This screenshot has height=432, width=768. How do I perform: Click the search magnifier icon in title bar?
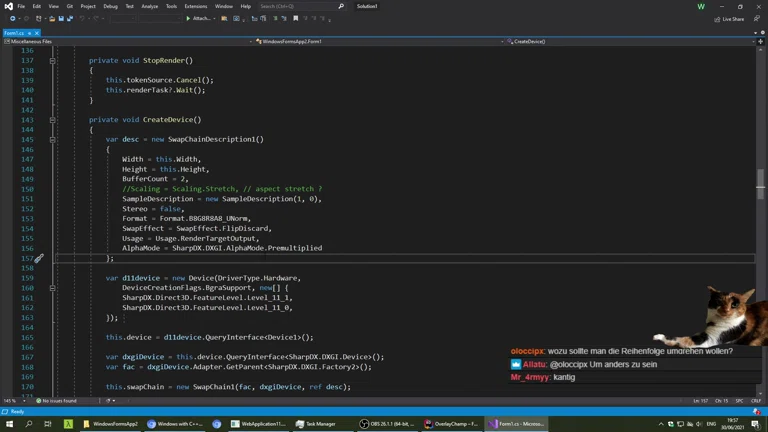[341, 6]
